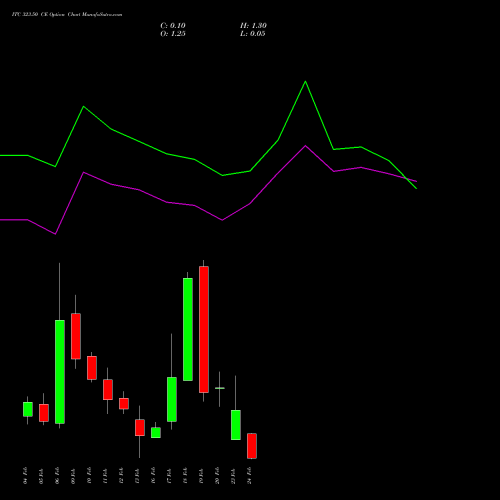Click the high value 'H: 1.30'
Image resolution: width=500 pixels, height=500 pixels.
pos(253,26)
